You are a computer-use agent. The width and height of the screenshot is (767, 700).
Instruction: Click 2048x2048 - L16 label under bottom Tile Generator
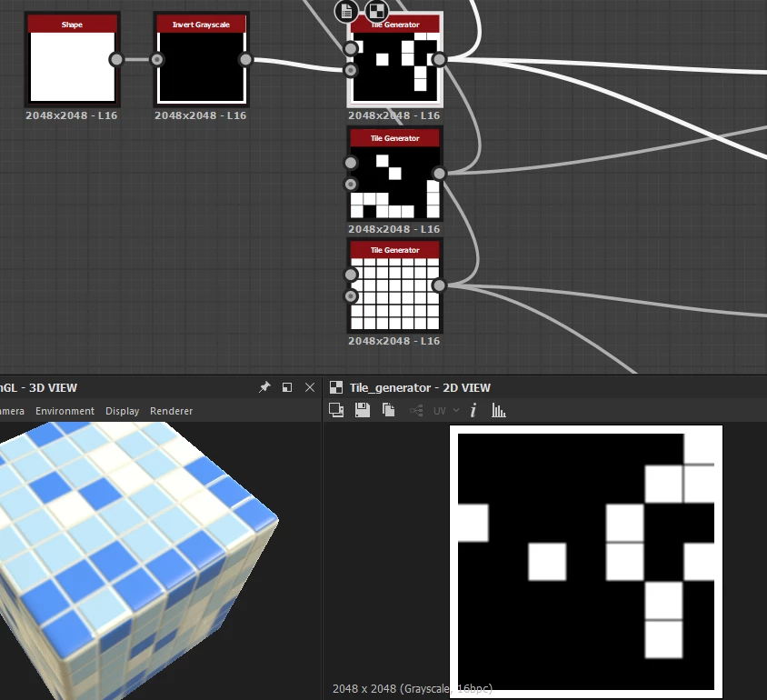point(394,341)
